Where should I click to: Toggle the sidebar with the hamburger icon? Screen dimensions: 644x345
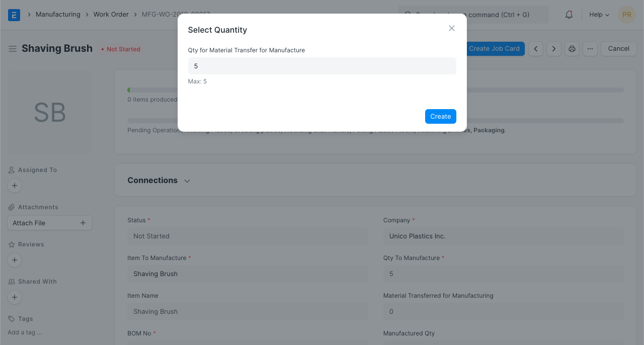click(x=12, y=48)
